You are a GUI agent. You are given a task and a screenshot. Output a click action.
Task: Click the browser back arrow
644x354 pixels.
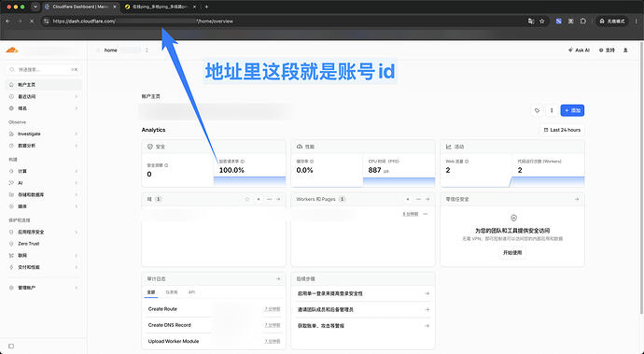[7, 21]
